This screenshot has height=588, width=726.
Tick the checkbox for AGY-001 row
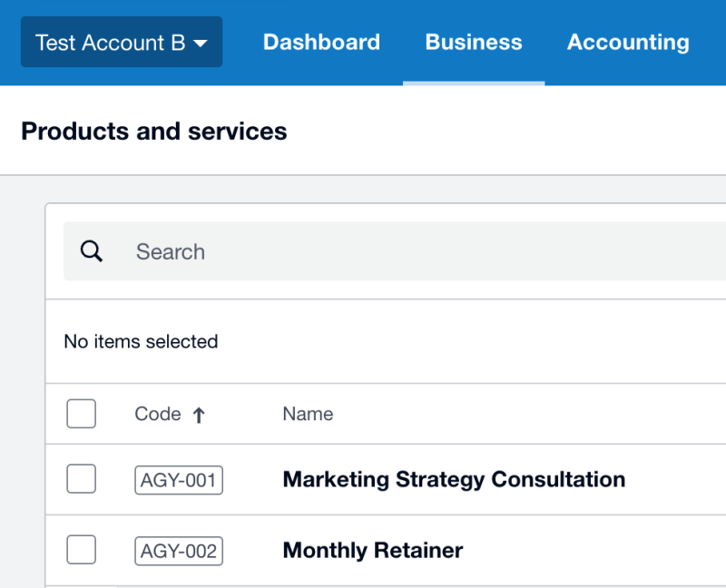point(81,479)
